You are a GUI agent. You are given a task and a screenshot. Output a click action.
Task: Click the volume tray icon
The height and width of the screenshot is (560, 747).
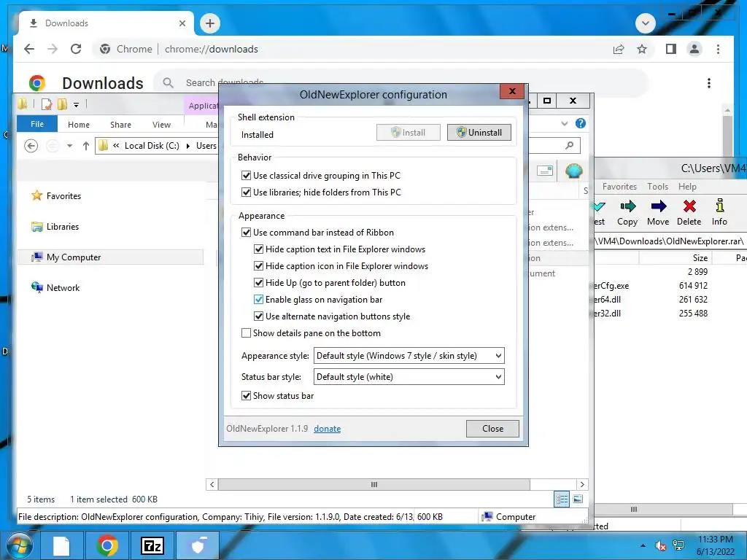pyautogui.click(x=660, y=545)
